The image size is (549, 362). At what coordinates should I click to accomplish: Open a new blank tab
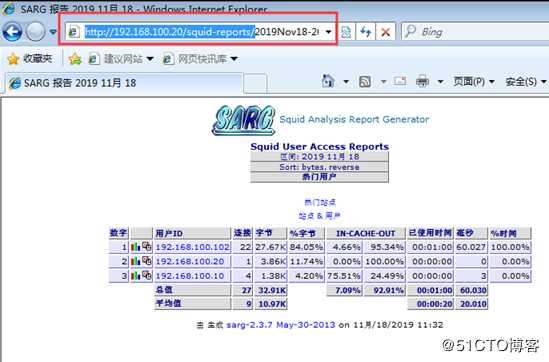(x=255, y=84)
